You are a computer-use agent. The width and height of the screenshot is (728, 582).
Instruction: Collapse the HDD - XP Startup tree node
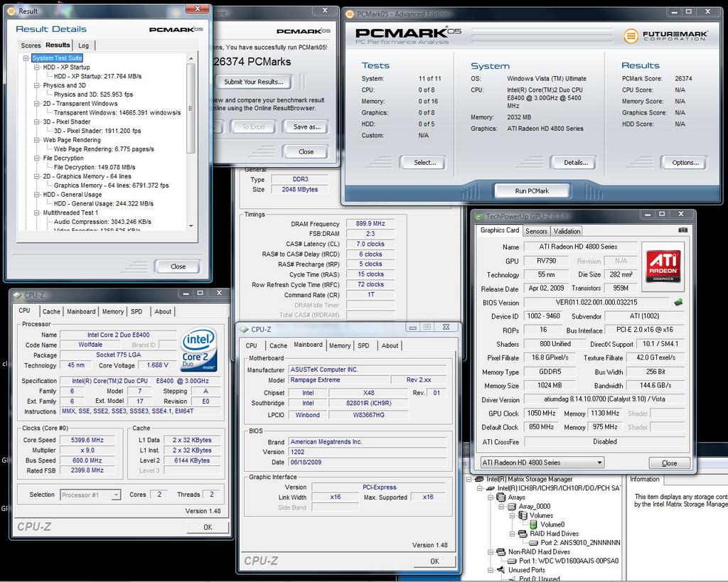point(36,68)
